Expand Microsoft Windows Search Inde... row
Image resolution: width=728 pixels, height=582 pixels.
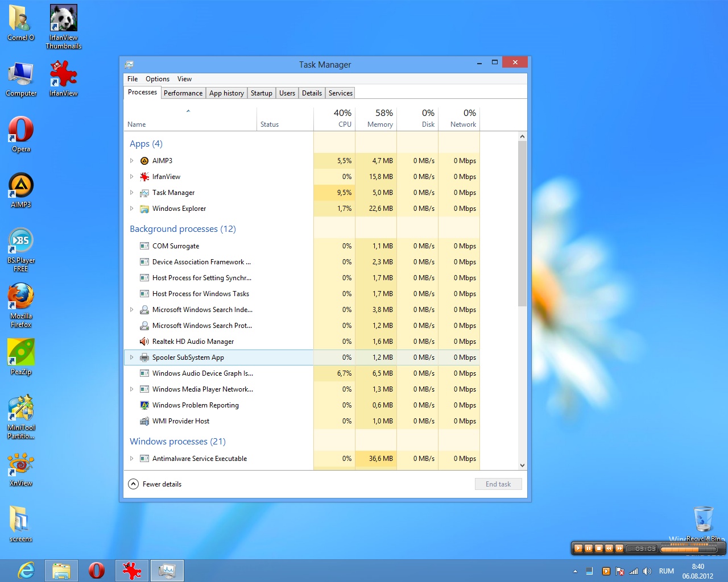click(x=132, y=310)
